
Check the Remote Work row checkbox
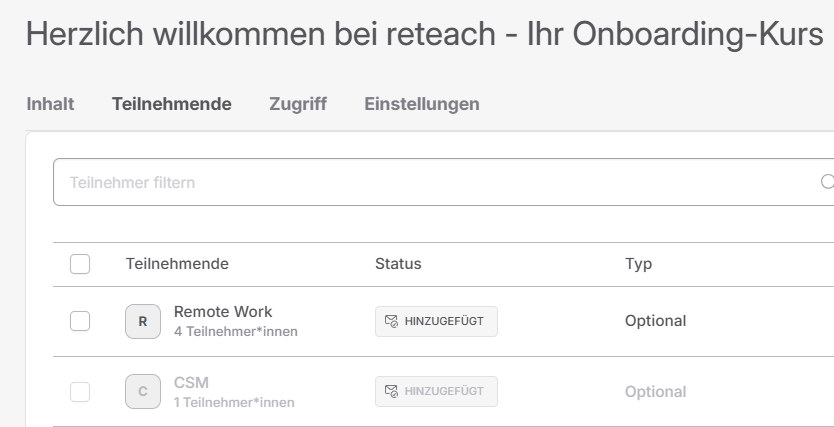coord(80,321)
